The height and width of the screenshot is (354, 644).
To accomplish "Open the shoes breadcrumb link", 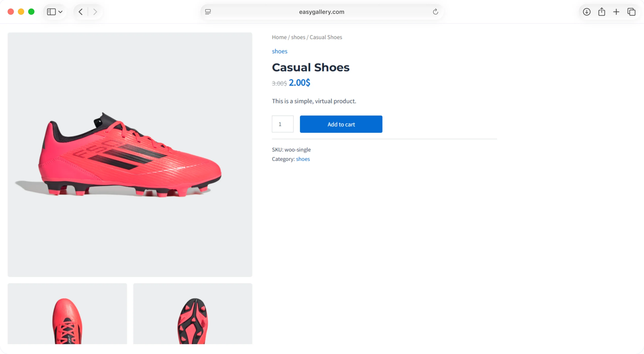I will [x=298, y=37].
